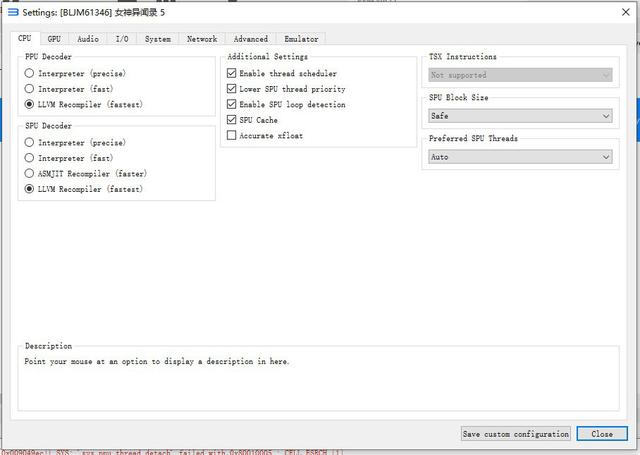Expand the Preferred SPU Threads dropdown

519,157
